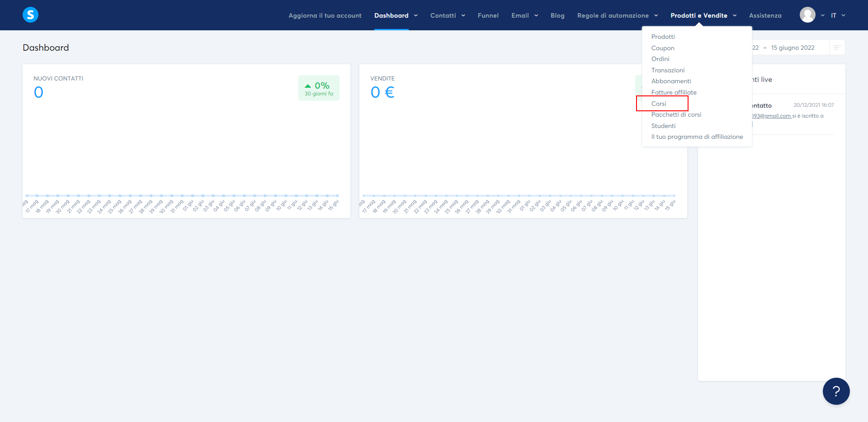This screenshot has height=422, width=868.
Task: Switch to the Blog section
Action: (x=557, y=15)
